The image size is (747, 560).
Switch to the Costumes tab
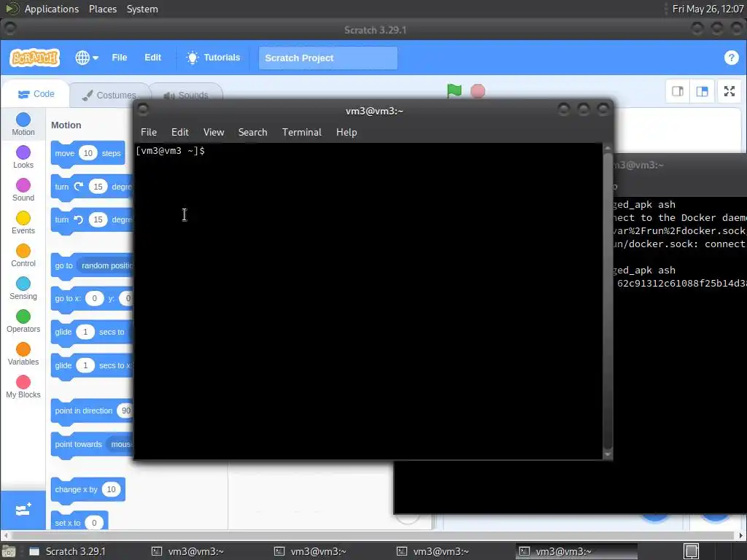pyautogui.click(x=109, y=96)
